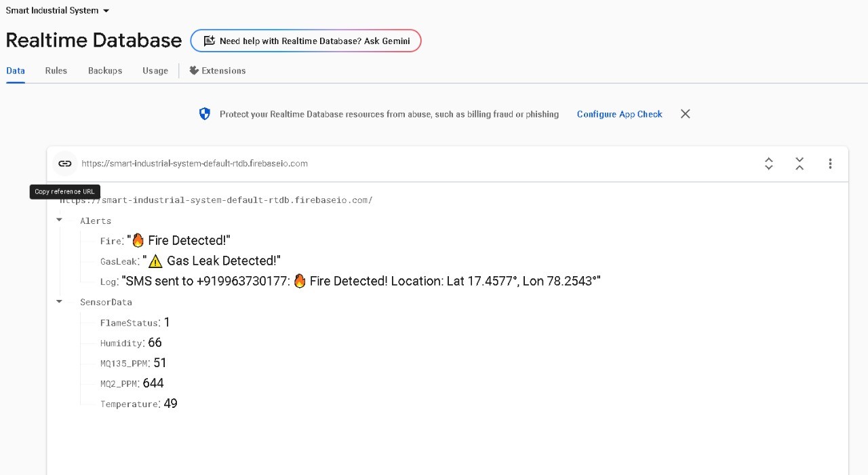Collapse the SensorData node
Image resolution: width=868 pixels, height=475 pixels.
coord(59,301)
